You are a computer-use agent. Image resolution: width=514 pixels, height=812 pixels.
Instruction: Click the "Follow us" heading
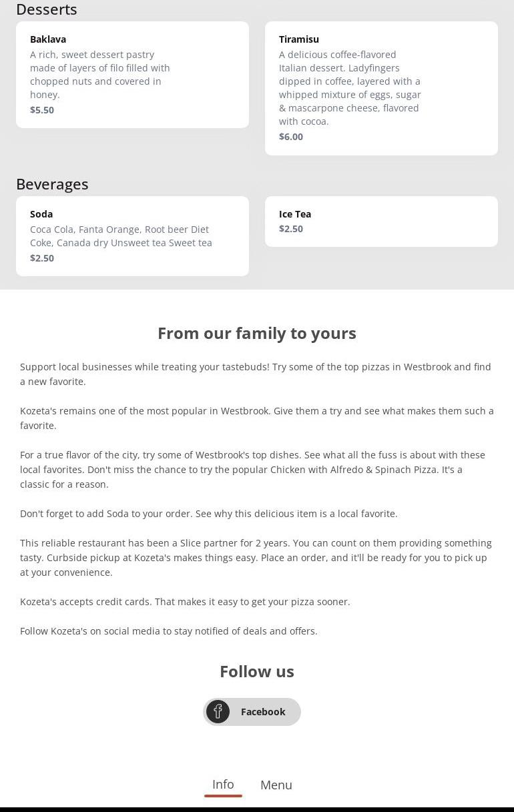(x=257, y=671)
